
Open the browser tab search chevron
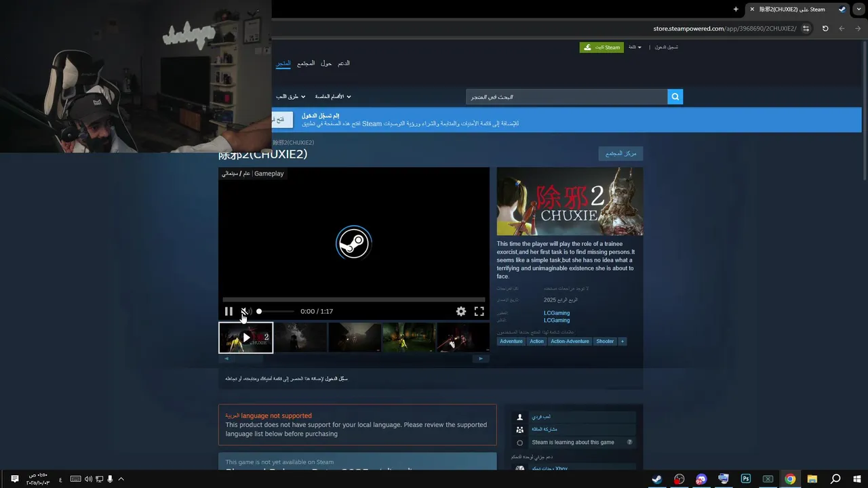[859, 9]
